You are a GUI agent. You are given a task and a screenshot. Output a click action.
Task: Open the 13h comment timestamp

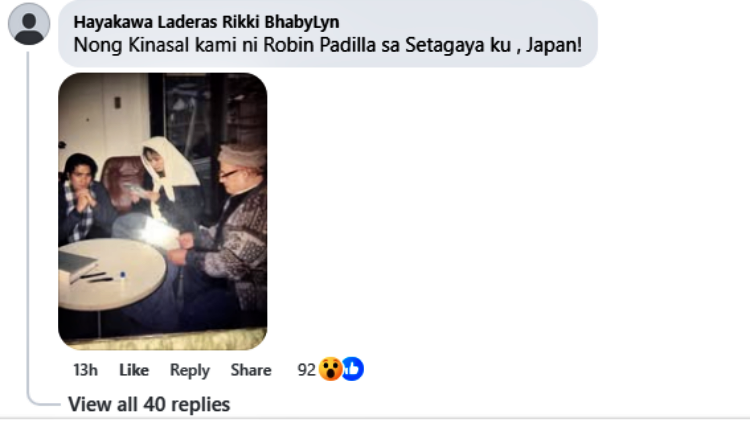[85, 370]
